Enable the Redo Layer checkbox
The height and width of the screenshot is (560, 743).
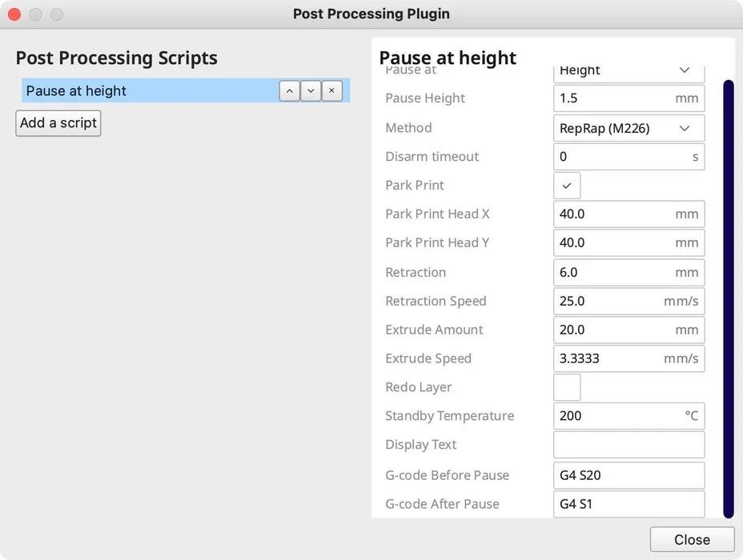(567, 387)
